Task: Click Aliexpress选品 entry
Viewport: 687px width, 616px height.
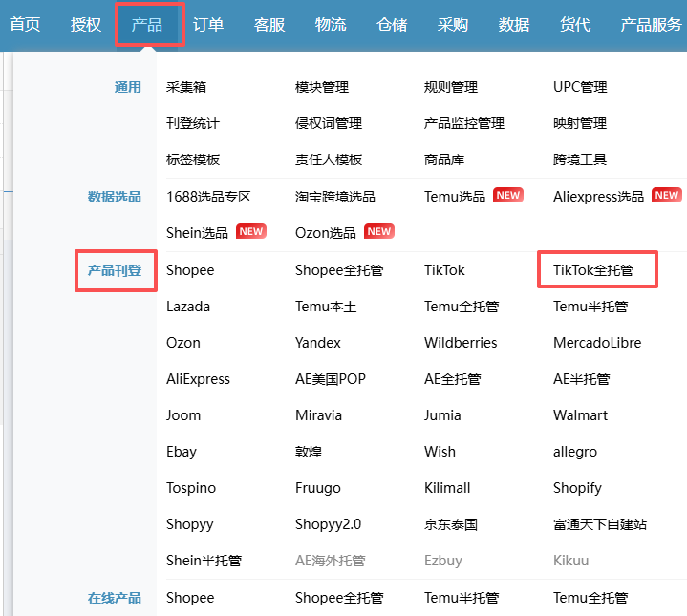Action: coord(598,197)
